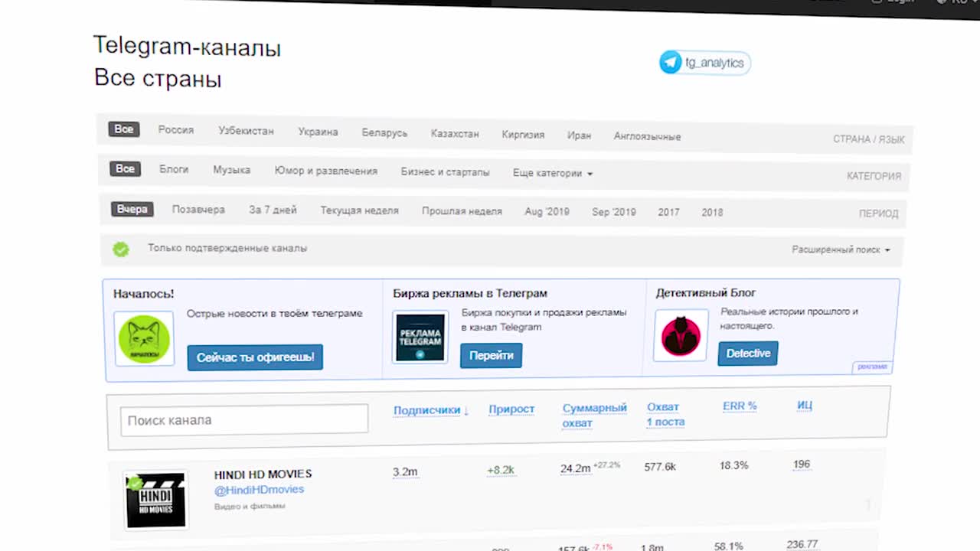Select the Sep '2019 period

tap(613, 212)
